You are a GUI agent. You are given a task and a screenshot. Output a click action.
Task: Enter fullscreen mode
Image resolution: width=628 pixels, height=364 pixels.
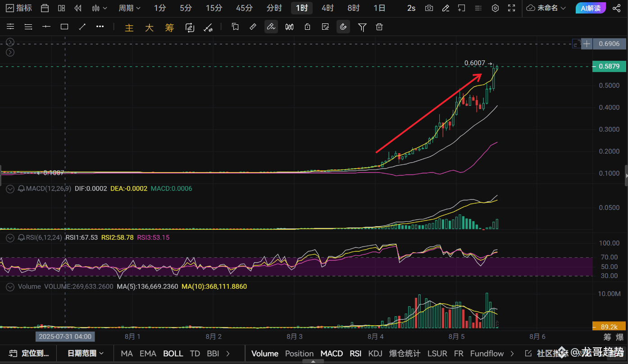pos(511,8)
